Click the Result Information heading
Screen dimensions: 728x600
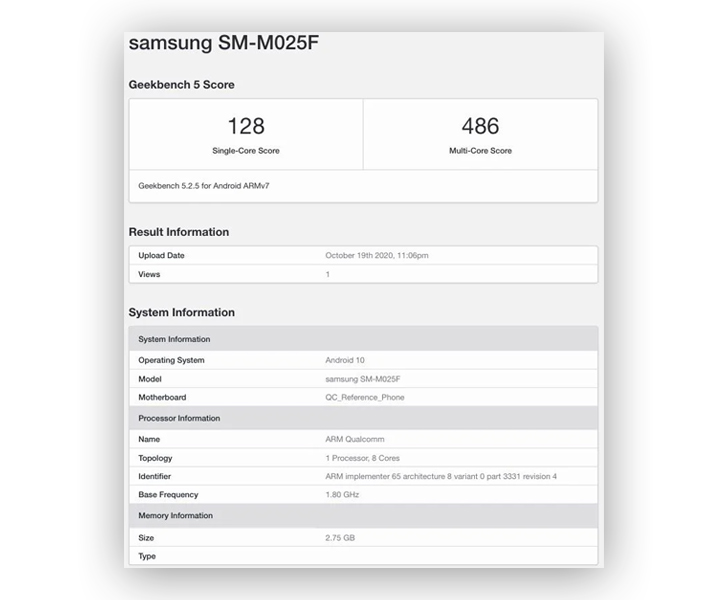pos(179,232)
